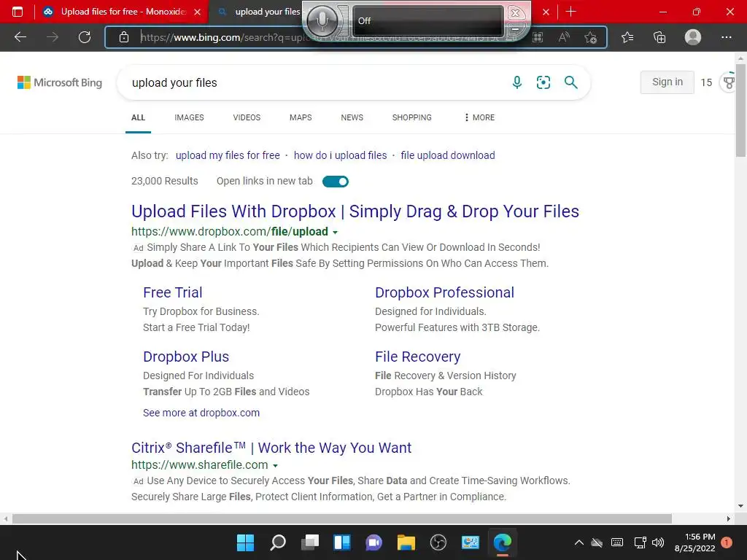The width and height of the screenshot is (747, 560).
Task: Try 'file upload download' suggestion
Action: (x=448, y=155)
